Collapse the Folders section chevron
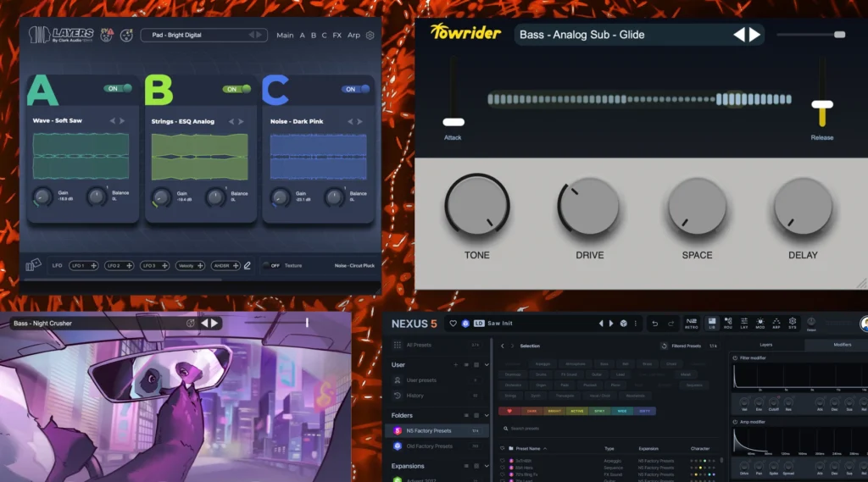This screenshot has width=868, height=482. [487, 416]
